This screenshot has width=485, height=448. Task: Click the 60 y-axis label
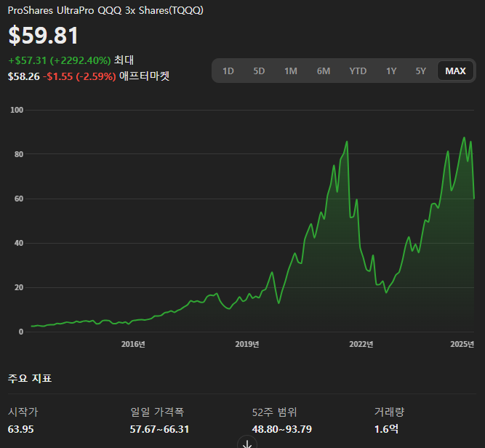(19, 199)
